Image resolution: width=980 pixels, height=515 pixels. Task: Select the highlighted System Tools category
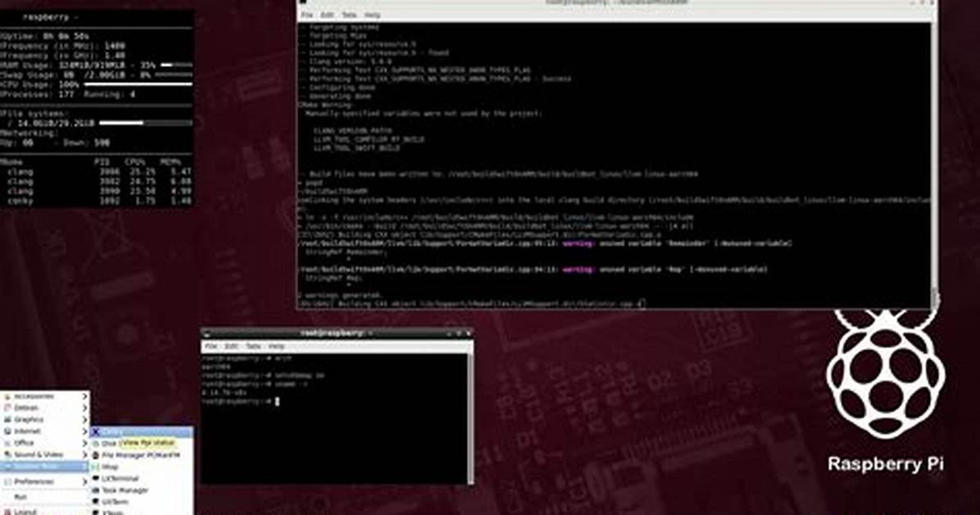click(x=45, y=467)
